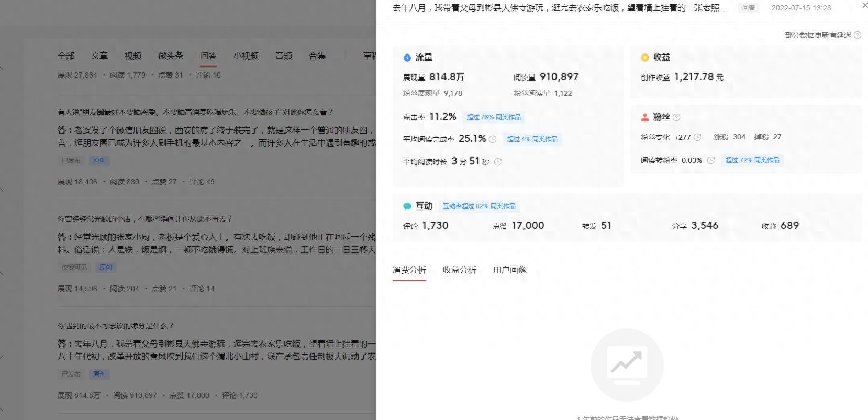868x420 pixels.
Task: Click the article title in panel header
Action: pos(560,8)
